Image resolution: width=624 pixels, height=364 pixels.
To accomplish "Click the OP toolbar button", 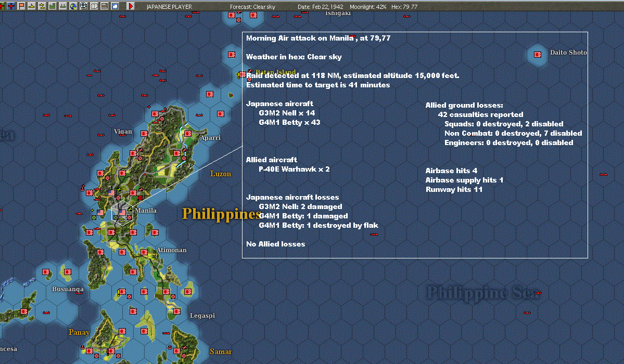I will click(94, 6).
